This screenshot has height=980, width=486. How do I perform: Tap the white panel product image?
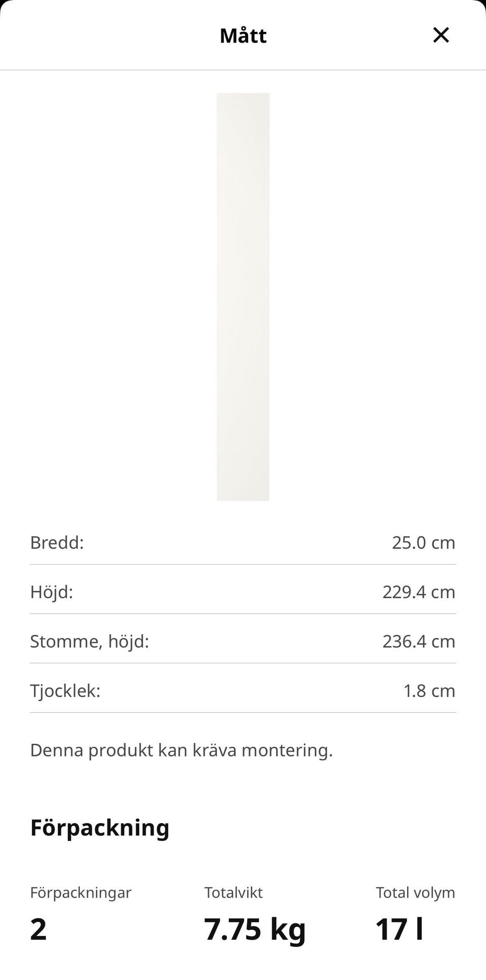[x=243, y=296]
